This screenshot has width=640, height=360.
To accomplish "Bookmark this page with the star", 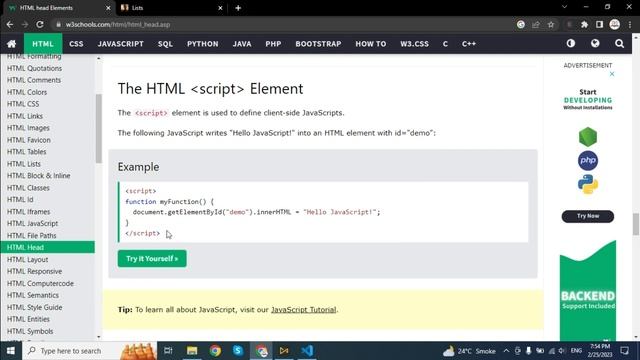I will point(551,24).
